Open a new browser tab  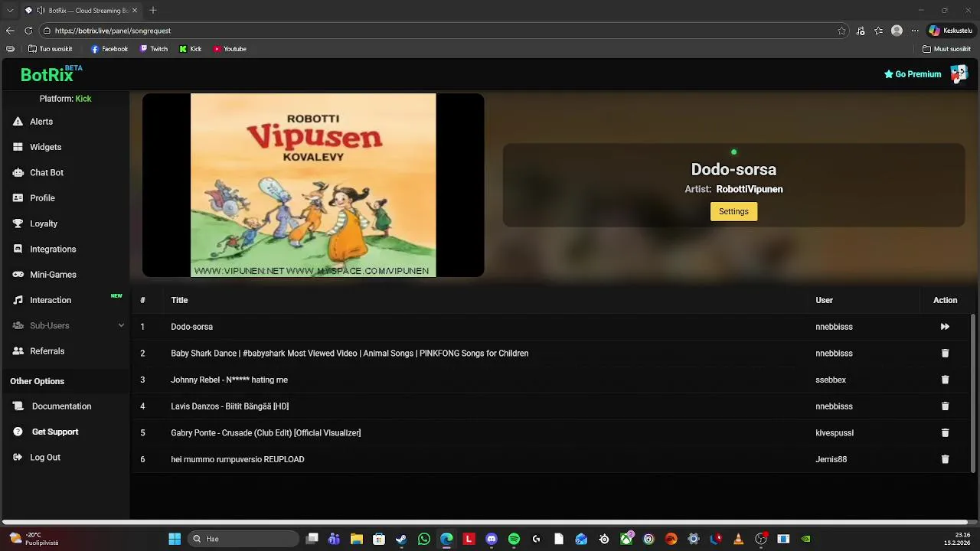tap(153, 11)
